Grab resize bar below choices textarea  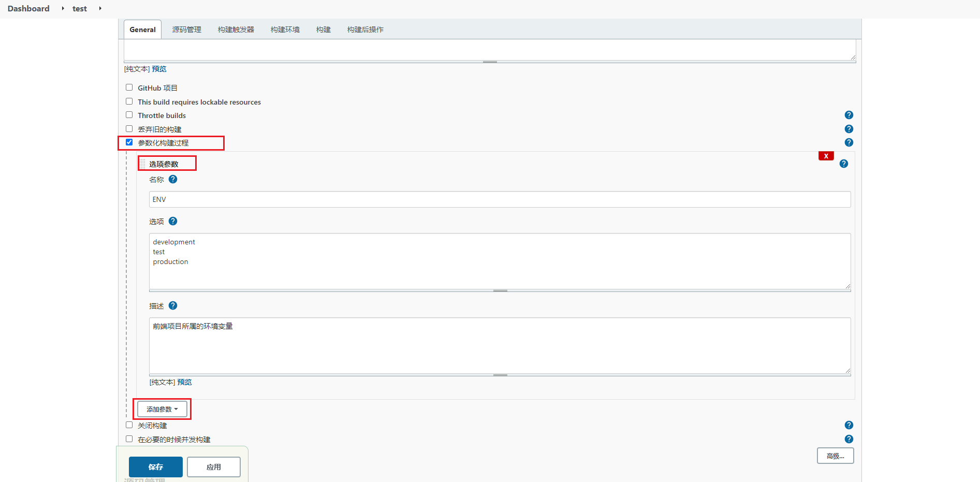[500, 291]
